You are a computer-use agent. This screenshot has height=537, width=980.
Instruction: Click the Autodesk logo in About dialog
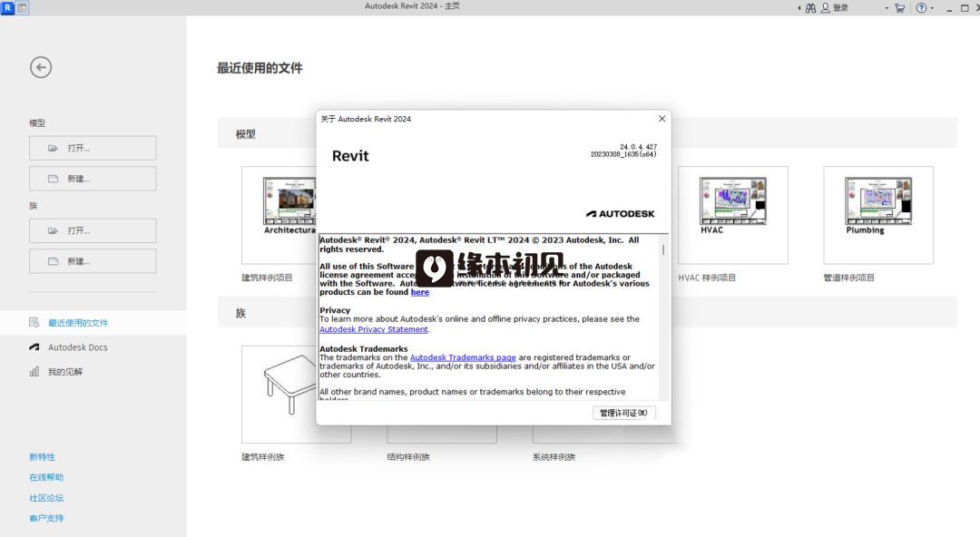tap(620, 214)
